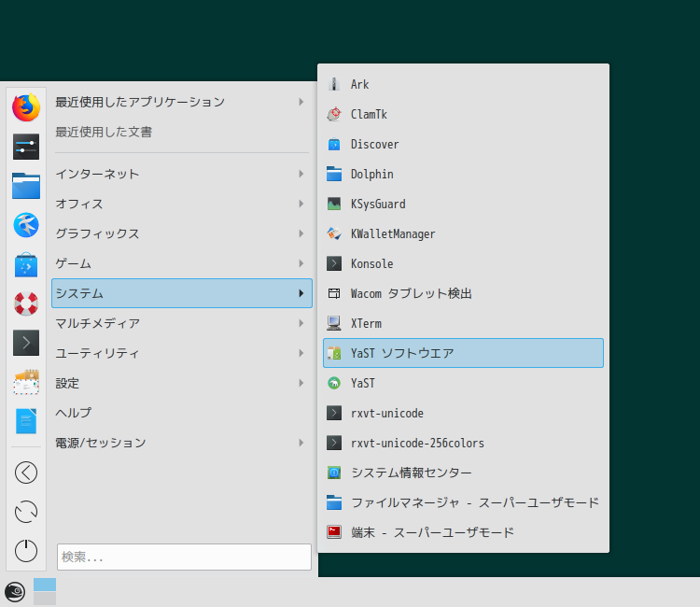Open the system settings sliders icon in sidebar
The width and height of the screenshot is (700, 607).
coord(26,147)
